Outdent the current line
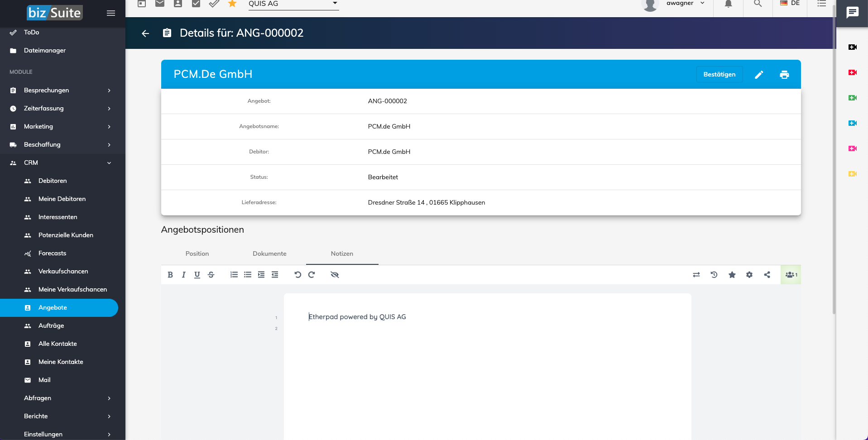Viewport: 868px width, 440px height. (275, 275)
